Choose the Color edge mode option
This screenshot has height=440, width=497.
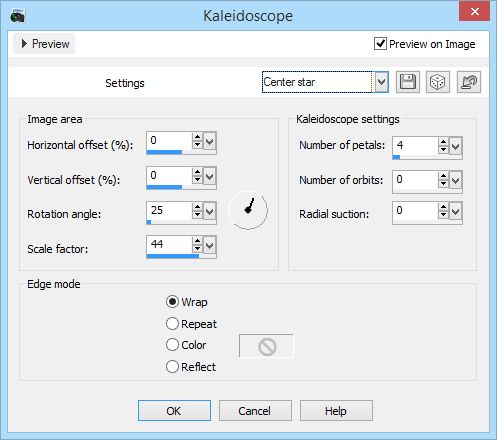point(172,345)
